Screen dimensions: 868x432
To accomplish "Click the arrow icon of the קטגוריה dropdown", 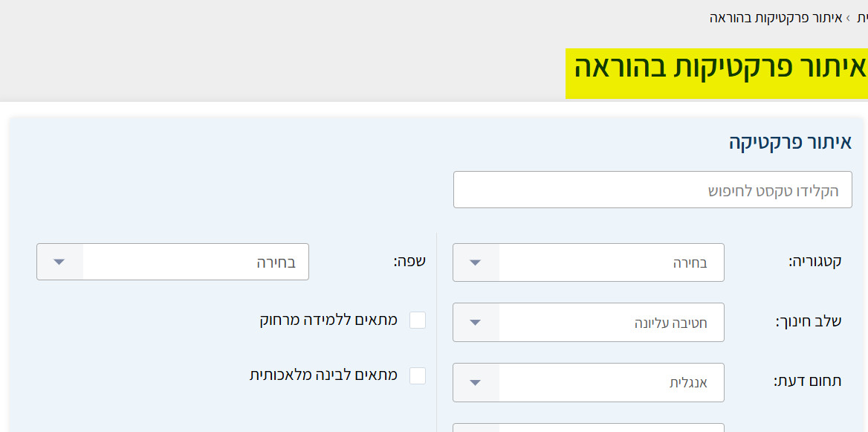I will pos(476,262).
